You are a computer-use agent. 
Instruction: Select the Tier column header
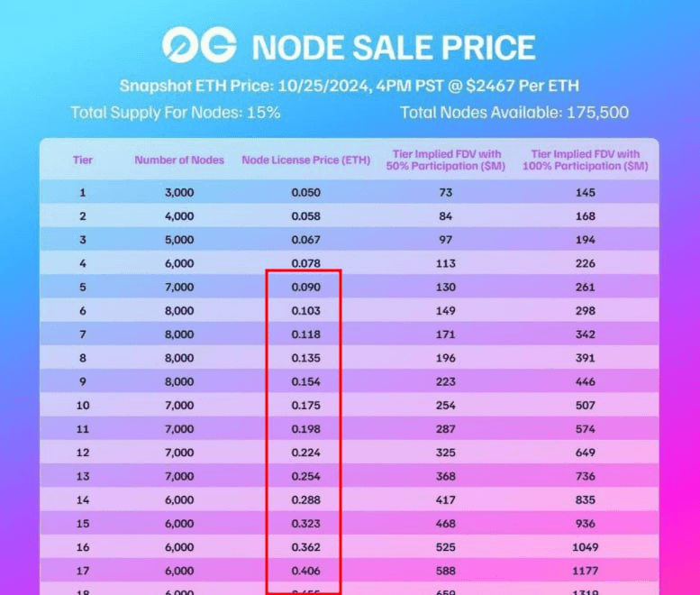click(x=83, y=160)
